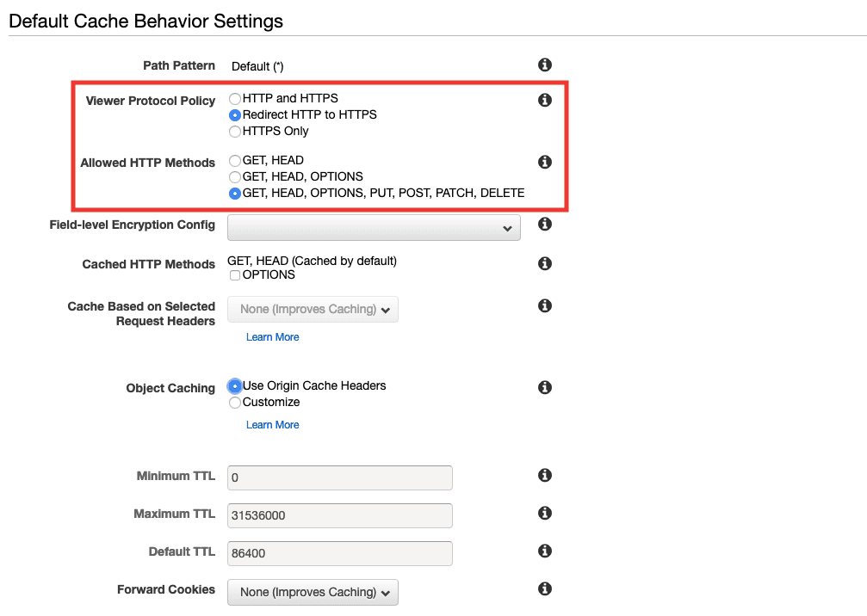
Task: Open Learn More link under Object Caching
Action: point(272,425)
